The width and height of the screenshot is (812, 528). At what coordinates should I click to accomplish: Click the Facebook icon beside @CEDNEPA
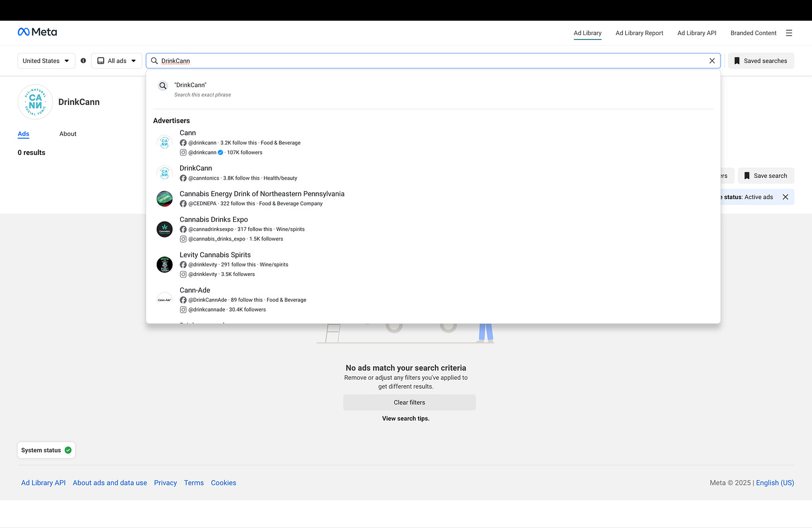(x=183, y=204)
